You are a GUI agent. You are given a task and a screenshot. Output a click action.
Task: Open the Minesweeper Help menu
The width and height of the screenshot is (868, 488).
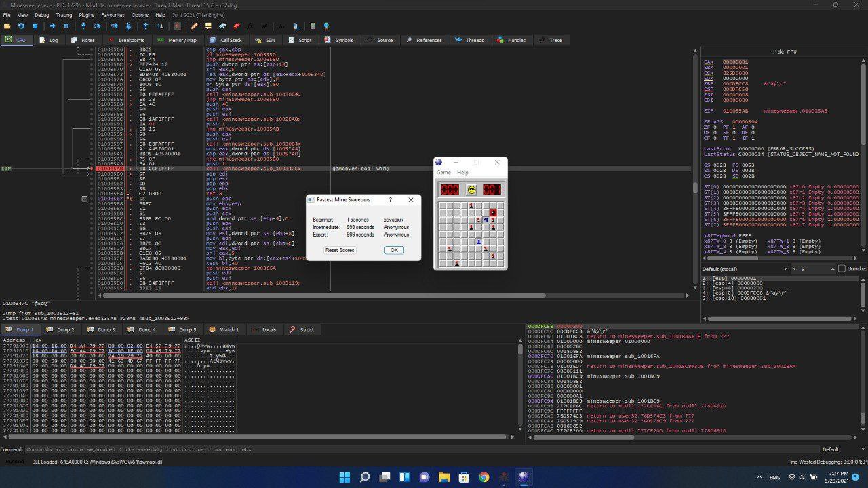462,172
